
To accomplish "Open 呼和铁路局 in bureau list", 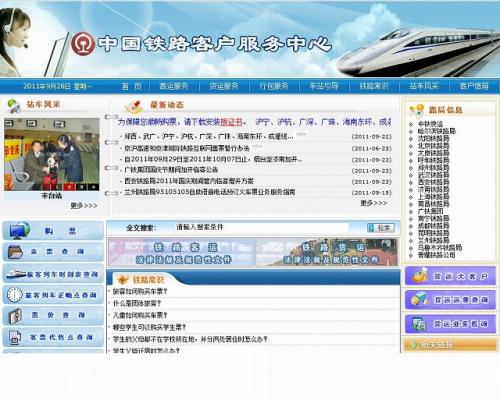I will [434, 161].
